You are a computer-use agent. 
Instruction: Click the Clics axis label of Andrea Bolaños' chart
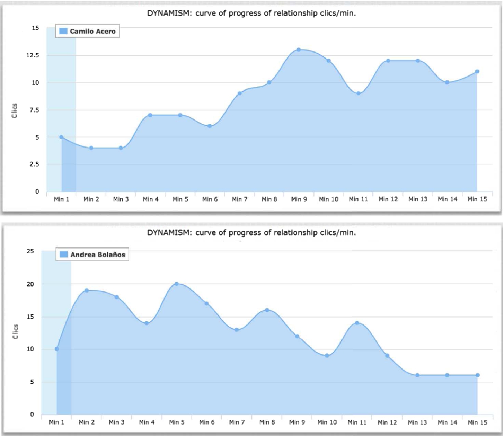(15, 331)
